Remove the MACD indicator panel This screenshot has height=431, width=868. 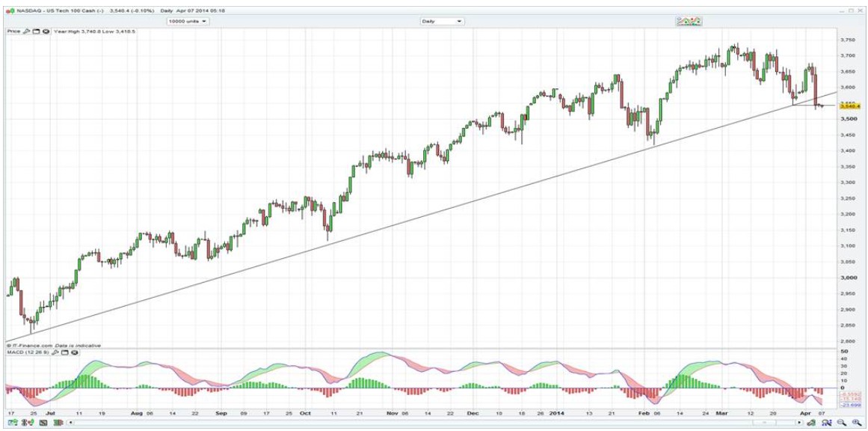coord(74,352)
